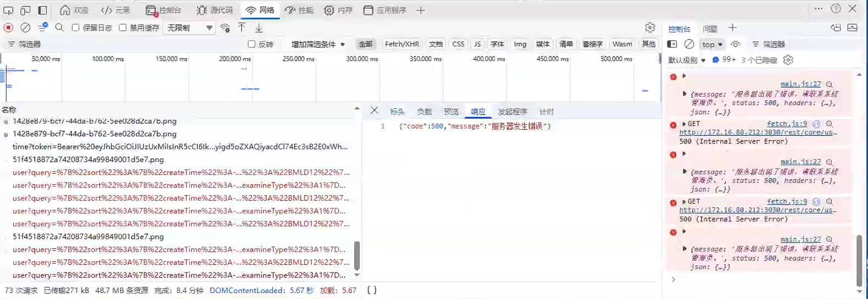
Task: Add a new quick view tab
Action: click(x=732, y=27)
